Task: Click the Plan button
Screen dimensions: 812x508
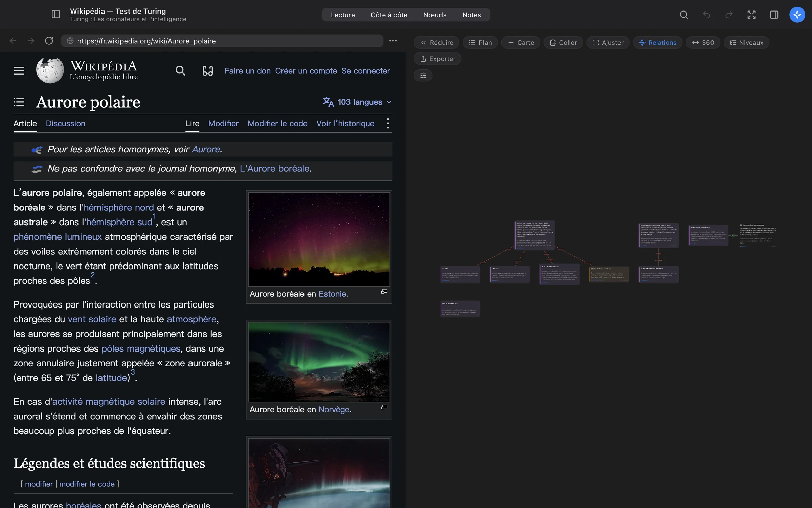Action: click(x=480, y=42)
